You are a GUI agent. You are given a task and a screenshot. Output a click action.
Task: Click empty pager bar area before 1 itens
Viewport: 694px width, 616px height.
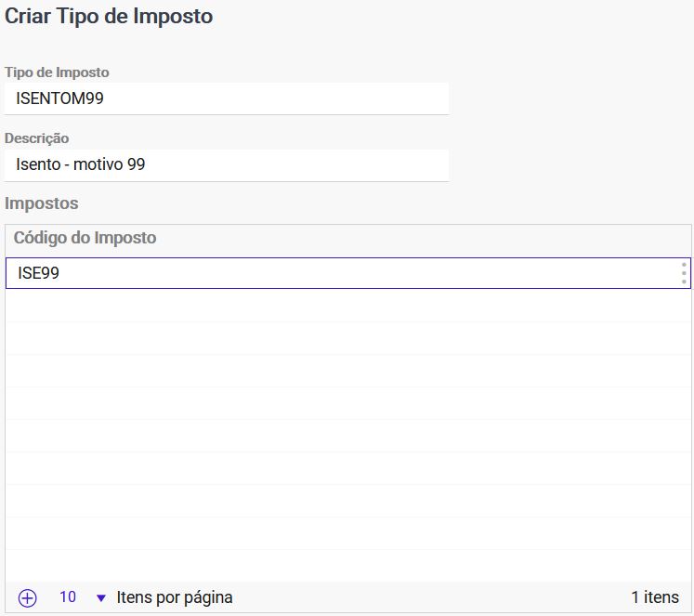pyautogui.click(x=431, y=597)
